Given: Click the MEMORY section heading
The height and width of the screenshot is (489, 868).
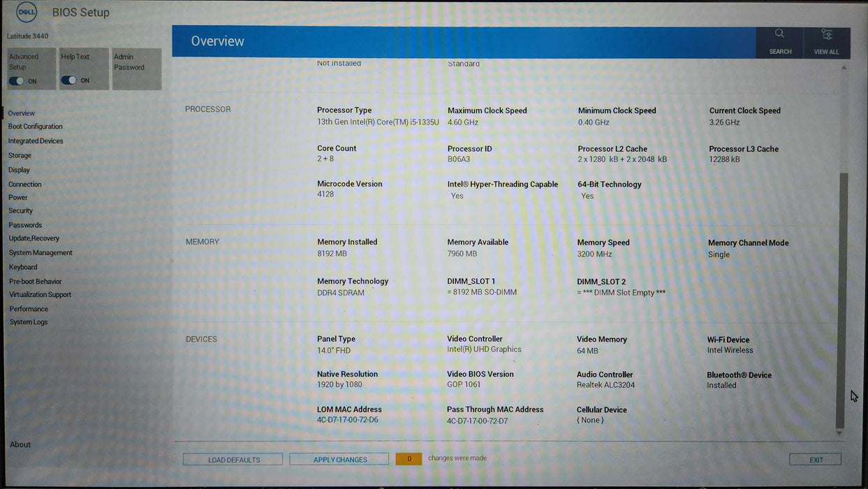Looking at the screenshot, I should [203, 242].
